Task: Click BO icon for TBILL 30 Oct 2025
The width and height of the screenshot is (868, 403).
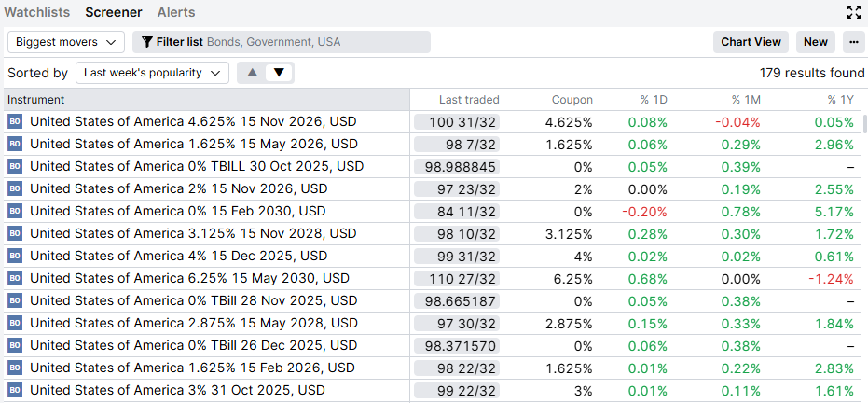Action: (15, 167)
